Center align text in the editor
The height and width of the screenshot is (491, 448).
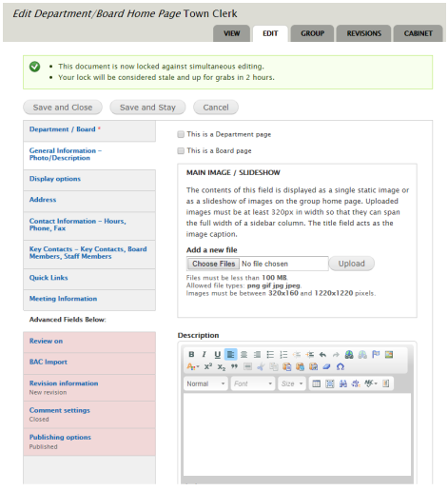click(243, 354)
